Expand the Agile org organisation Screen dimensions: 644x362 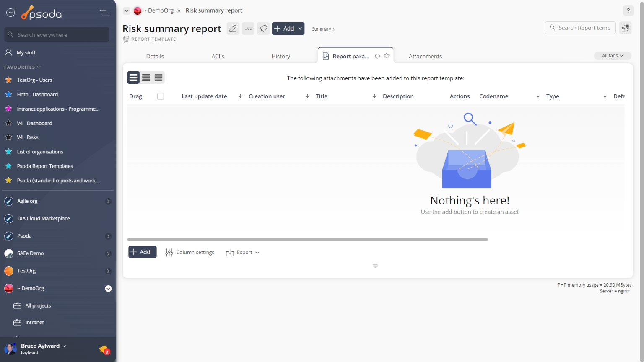pos(108,202)
